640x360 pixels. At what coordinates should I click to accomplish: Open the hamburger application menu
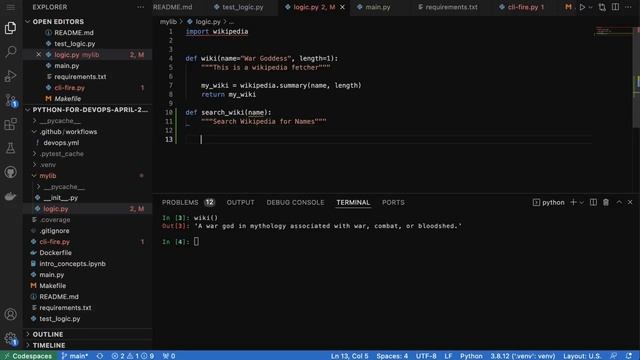click(11, 7)
